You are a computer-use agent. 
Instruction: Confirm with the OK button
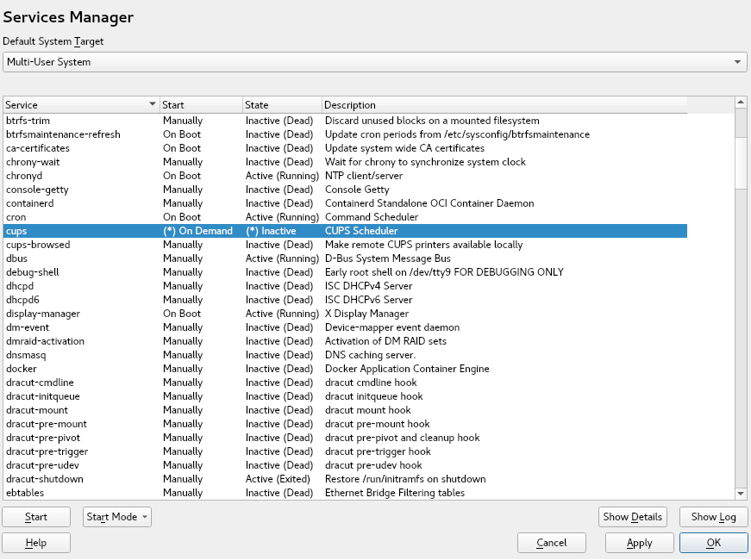point(713,543)
